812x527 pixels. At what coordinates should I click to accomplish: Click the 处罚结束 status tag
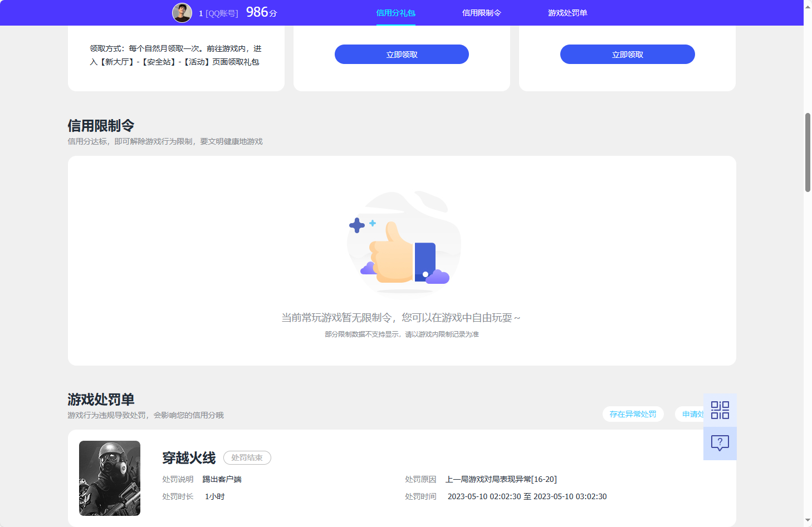click(247, 457)
